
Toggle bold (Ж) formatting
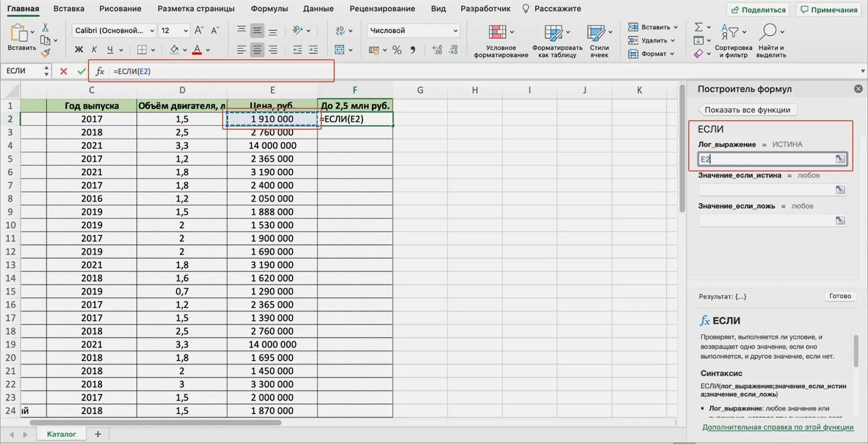point(79,50)
